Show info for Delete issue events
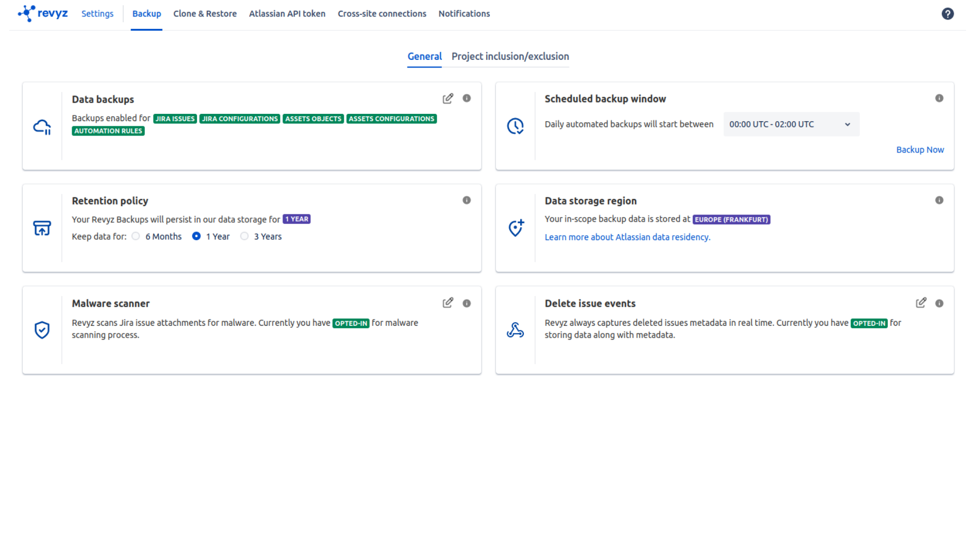This screenshot has height=533, width=980. (939, 303)
